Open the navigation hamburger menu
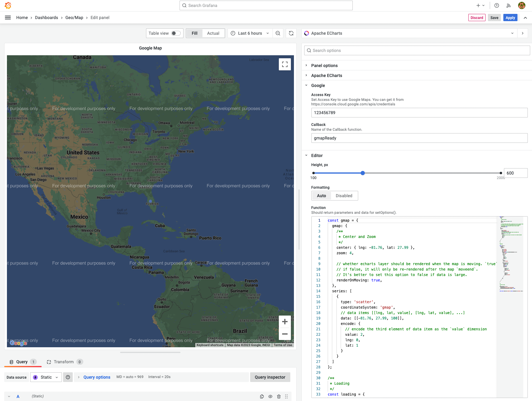Image resolution: width=532 pixels, height=401 pixels. coord(8,17)
